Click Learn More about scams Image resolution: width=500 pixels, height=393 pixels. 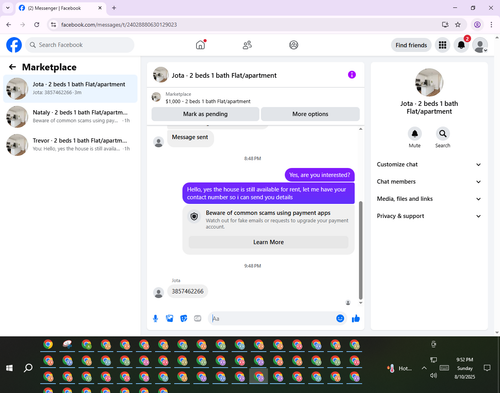[269, 242]
